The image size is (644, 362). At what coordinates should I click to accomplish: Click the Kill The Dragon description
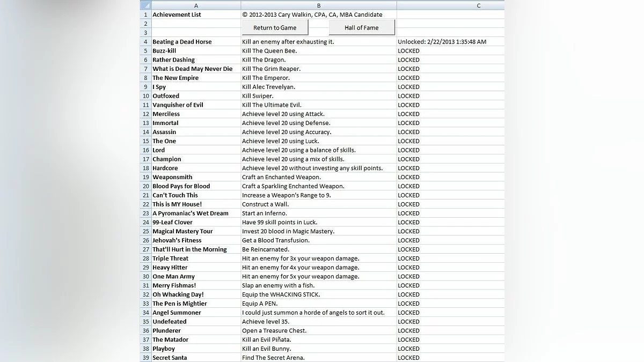[319, 60]
